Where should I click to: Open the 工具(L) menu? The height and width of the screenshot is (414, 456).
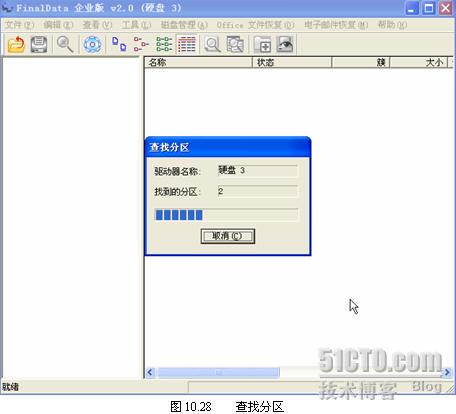tap(136, 25)
